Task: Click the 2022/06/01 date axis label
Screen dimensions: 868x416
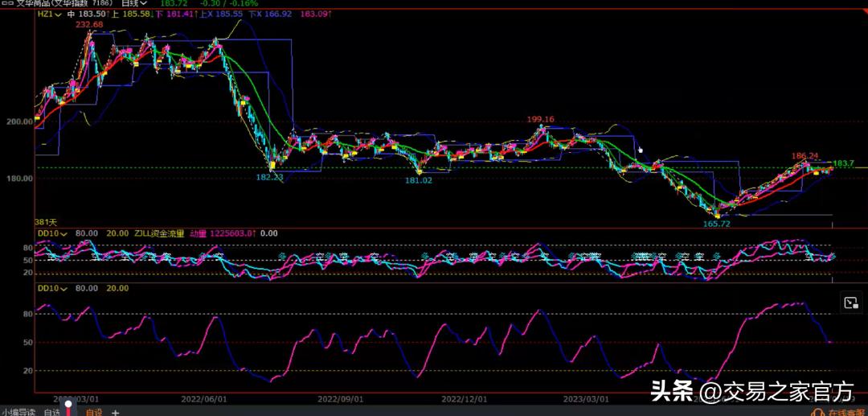Action: (205, 399)
